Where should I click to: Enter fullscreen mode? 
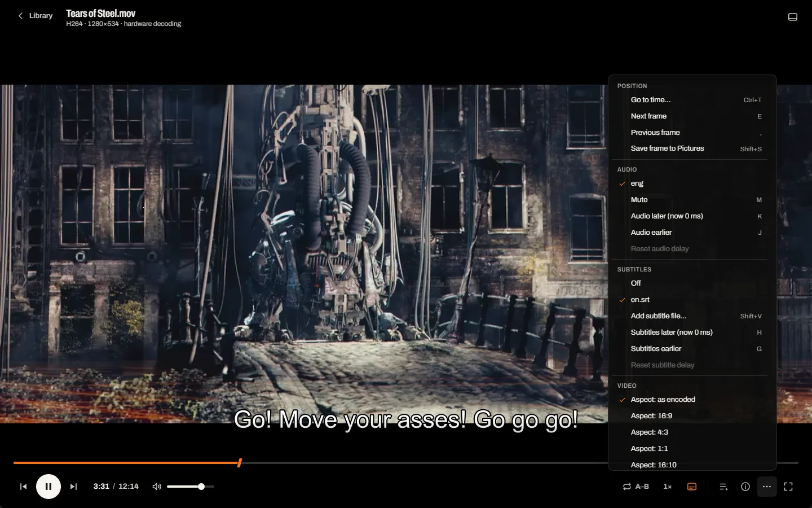[x=788, y=487]
